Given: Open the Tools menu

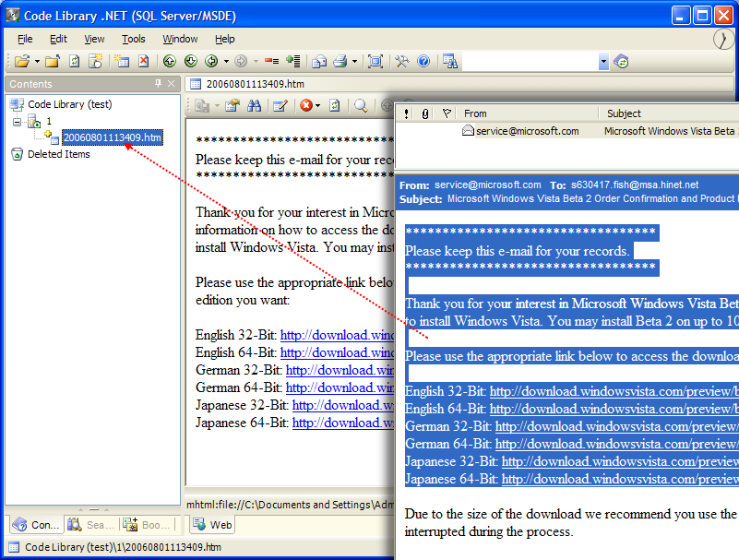Looking at the screenshot, I should [134, 39].
